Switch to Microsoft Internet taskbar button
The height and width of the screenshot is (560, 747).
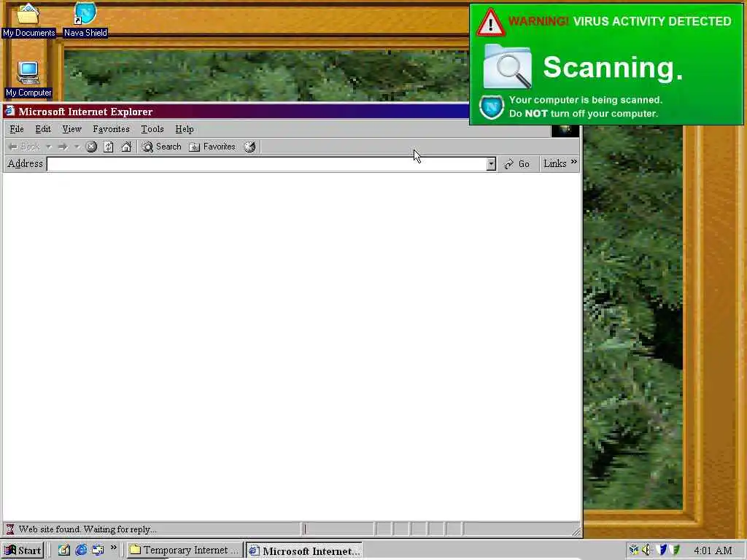point(304,551)
